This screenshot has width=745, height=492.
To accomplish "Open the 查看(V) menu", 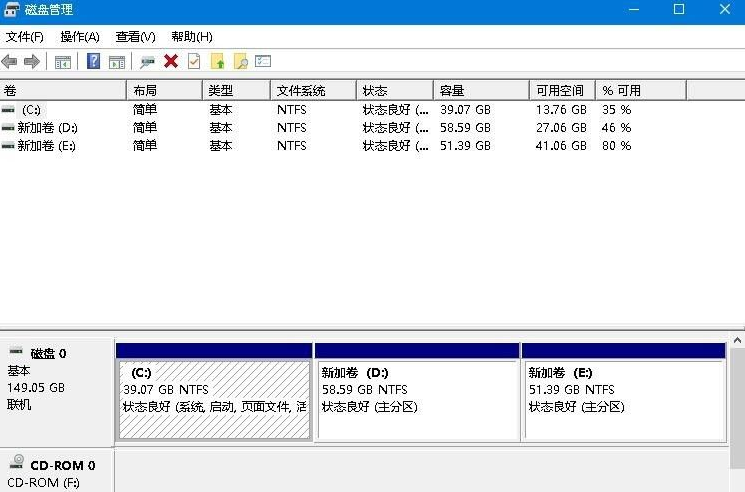I will click(x=135, y=37).
